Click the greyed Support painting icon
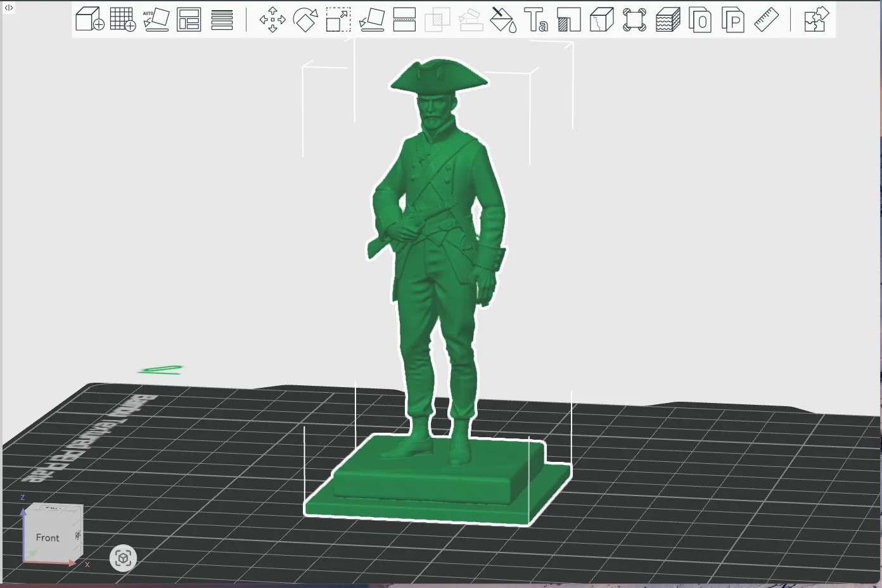 pyautogui.click(x=470, y=20)
